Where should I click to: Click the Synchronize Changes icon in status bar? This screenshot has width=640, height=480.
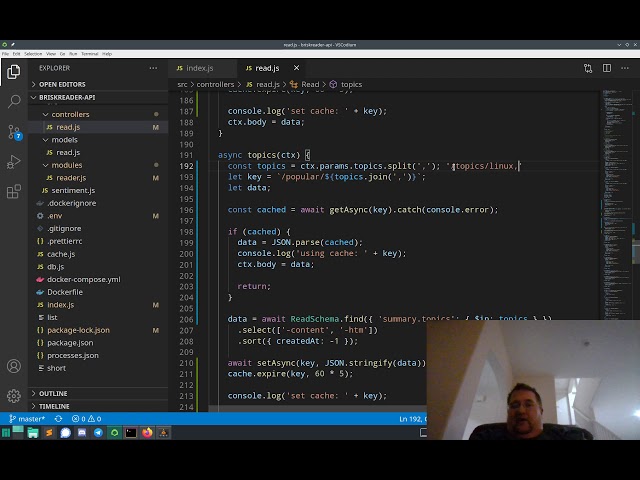tap(58, 419)
